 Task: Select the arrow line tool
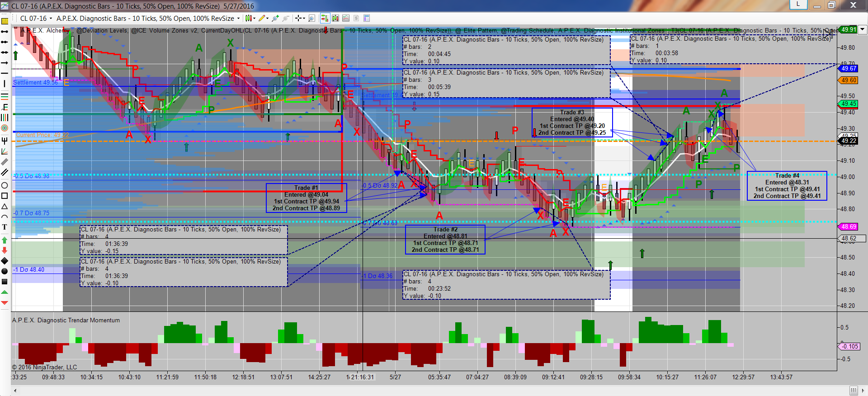pos(5,63)
